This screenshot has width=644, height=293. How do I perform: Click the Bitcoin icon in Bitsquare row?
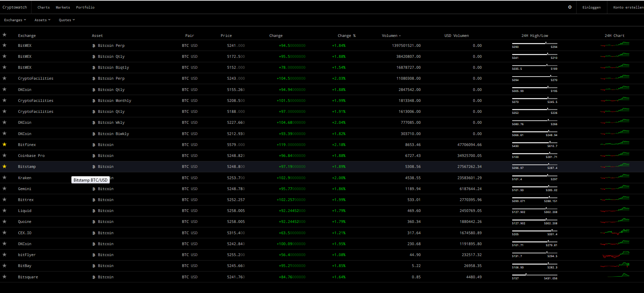pos(94,277)
